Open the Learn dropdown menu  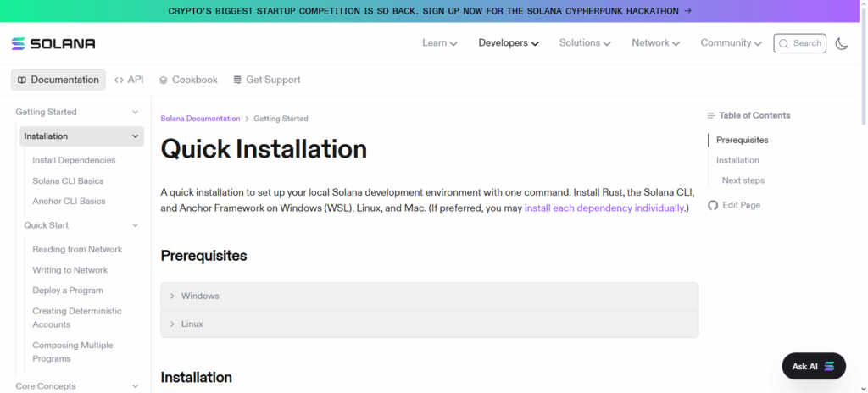[439, 43]
